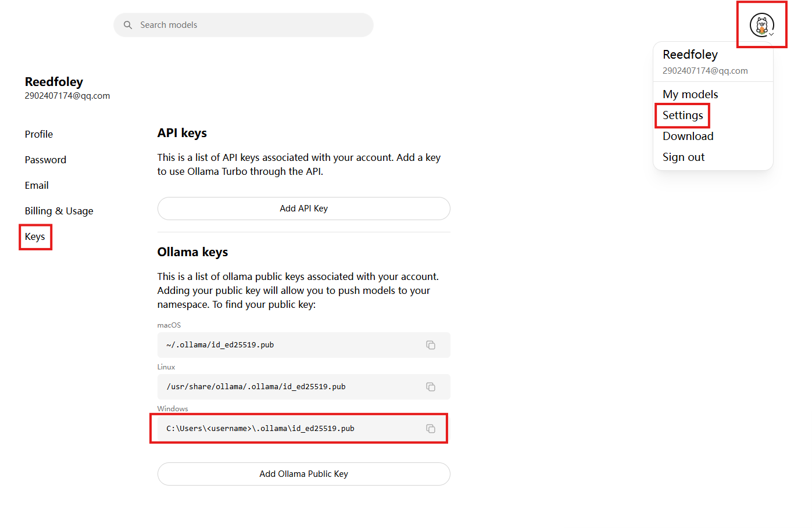The width and height of the screenshot is (812, 528).
Task: Click the C:\Users\<username> path text
Action: pos(260,429)
